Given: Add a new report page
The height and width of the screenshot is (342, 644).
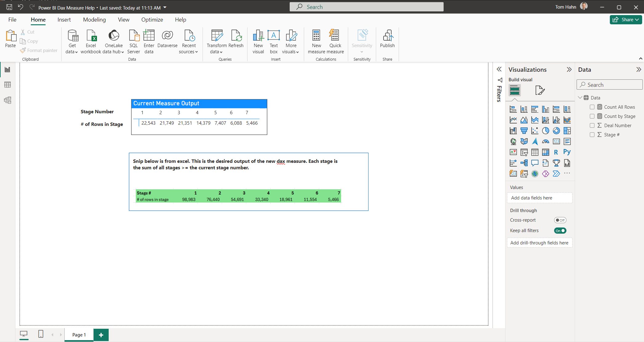Looking at the screenshot, I should point(101,335).
